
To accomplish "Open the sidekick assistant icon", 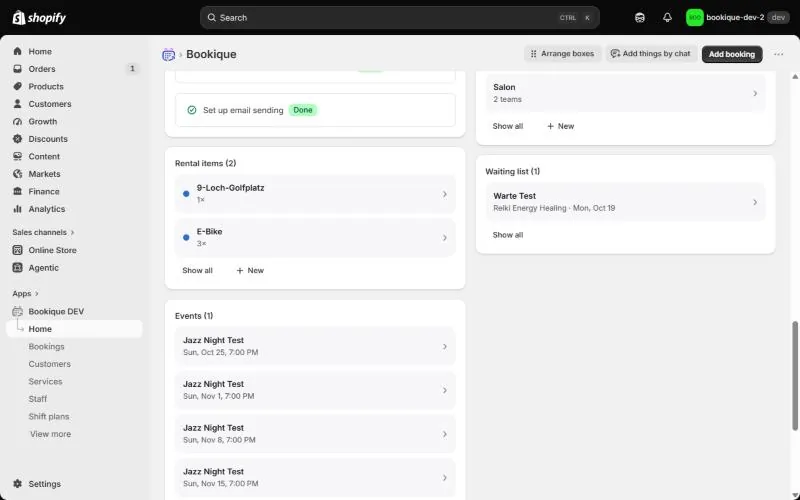I will (x=640, y=18).
